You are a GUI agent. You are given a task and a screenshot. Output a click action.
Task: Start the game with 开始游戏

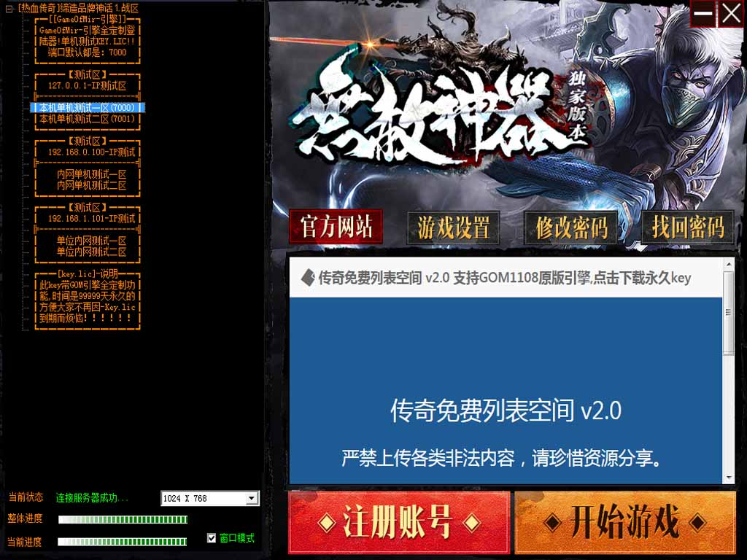pyautogui.click(x=625, y=522)
